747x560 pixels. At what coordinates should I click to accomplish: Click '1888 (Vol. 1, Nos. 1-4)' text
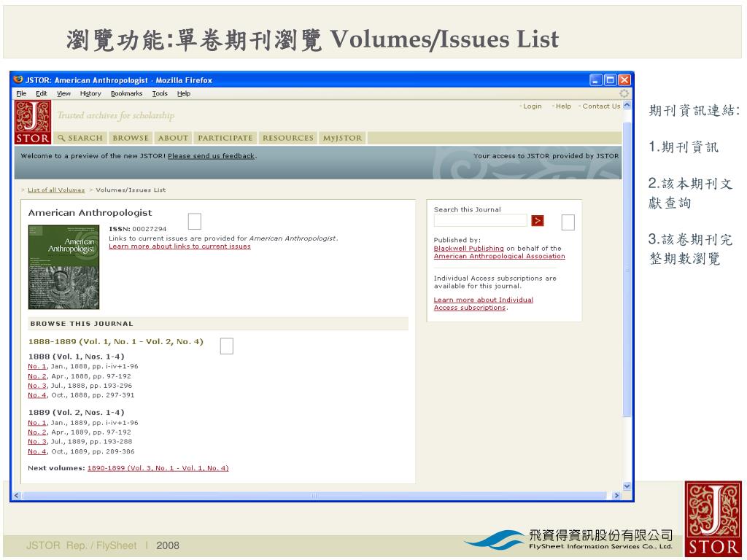(76, 356)
